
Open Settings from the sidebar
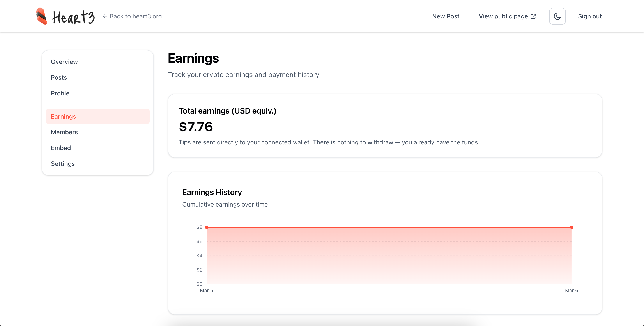click(63, 163)
